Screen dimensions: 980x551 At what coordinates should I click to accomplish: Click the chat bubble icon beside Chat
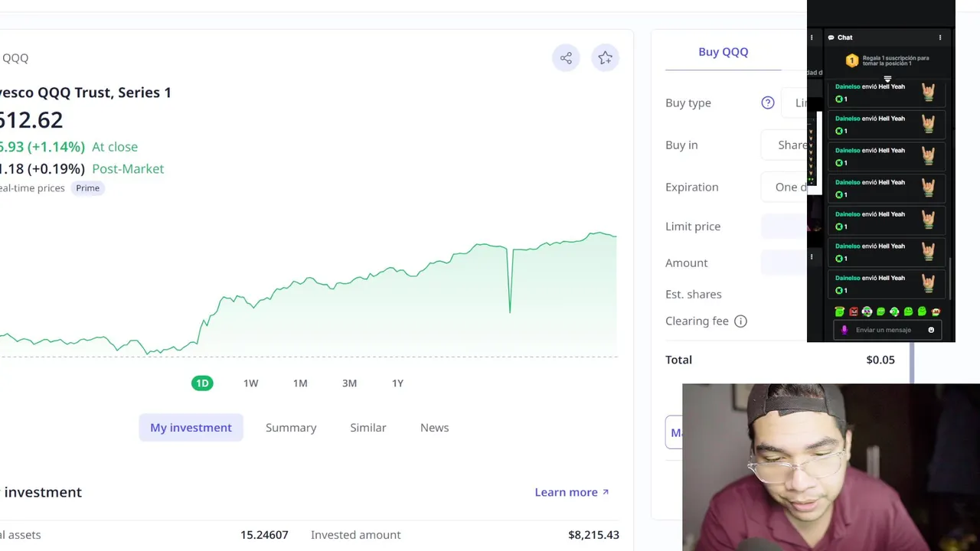(x=831, y=37)
